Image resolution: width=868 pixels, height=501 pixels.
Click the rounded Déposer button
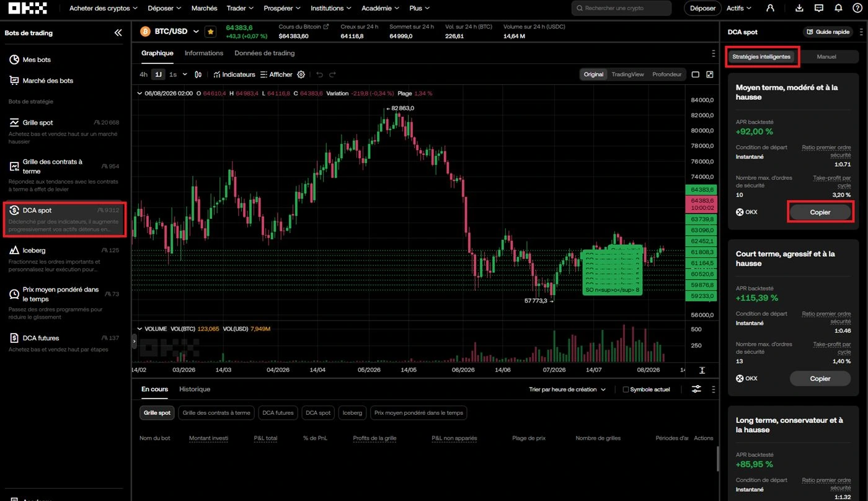(702, 8)
